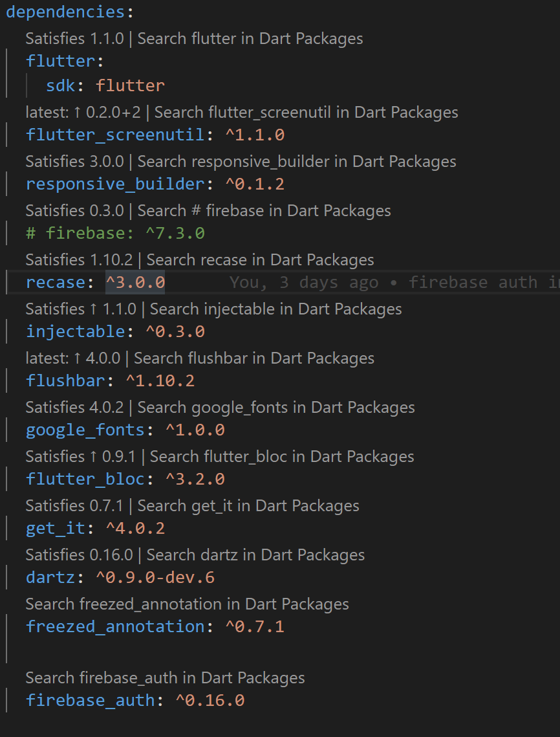The width and height of the screenshot is (560, 737).
Task: Click 'latest: ↑ 4.0.0' flushbar version hint
Action: coord(73,358)
